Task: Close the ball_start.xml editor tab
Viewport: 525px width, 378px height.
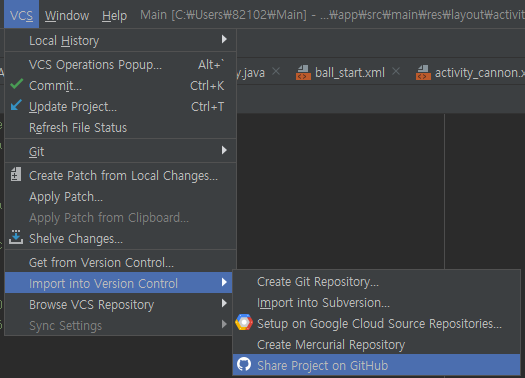Action: point(396,71)
